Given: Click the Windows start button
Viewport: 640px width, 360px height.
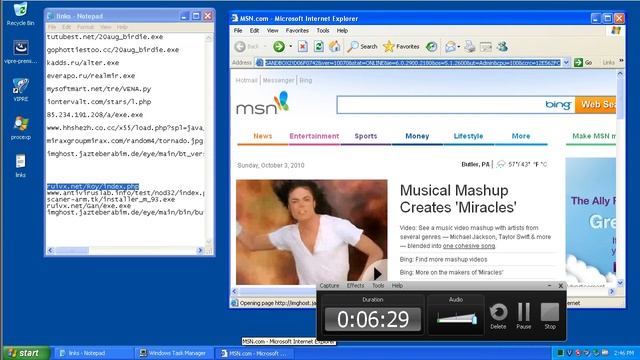Looking at the screenshot, I should coord(26,353).
